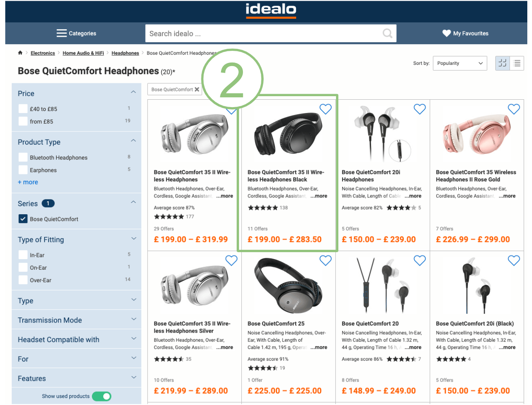Favourite the Bose QuietComfort 25 heart
The height and width of the screenshot is (405, 532).
coord(325,260)
